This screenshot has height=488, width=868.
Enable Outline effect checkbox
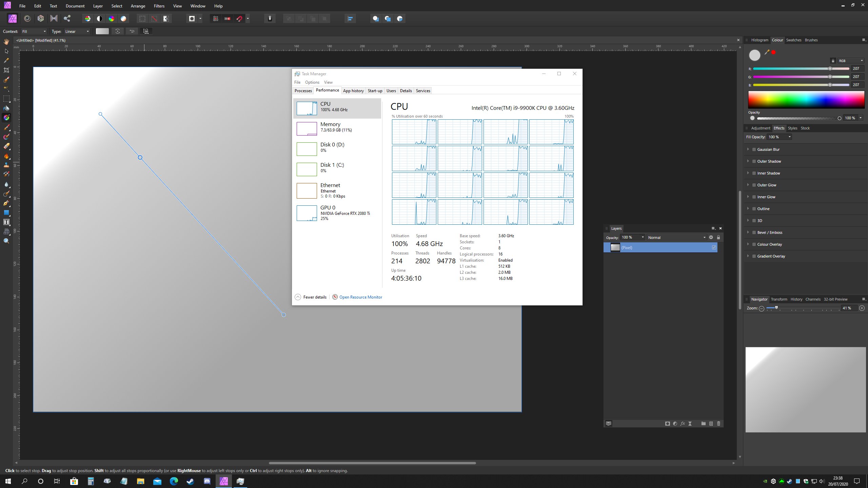[754, 209]
